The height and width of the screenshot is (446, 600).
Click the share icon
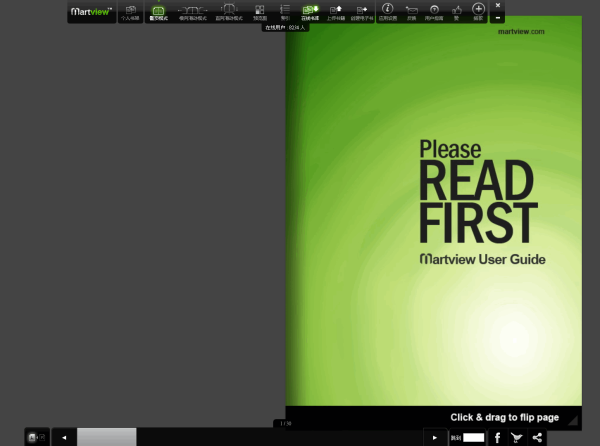(x=537, y=437)
